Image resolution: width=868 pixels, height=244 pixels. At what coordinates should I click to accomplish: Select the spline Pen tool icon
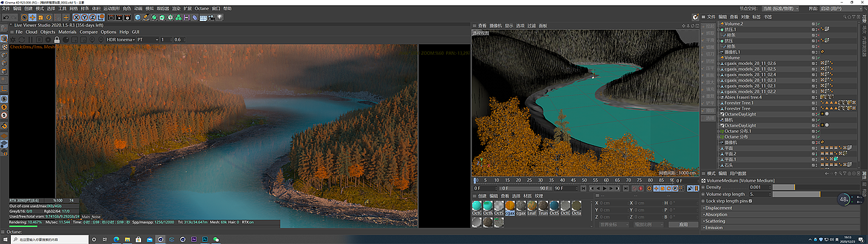(x=146, y=18)
